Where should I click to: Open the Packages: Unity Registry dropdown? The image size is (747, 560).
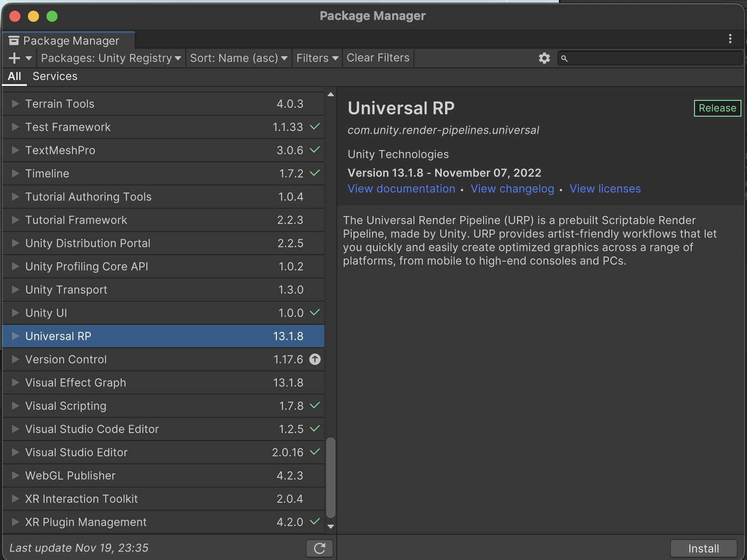[x=111, y=58]
